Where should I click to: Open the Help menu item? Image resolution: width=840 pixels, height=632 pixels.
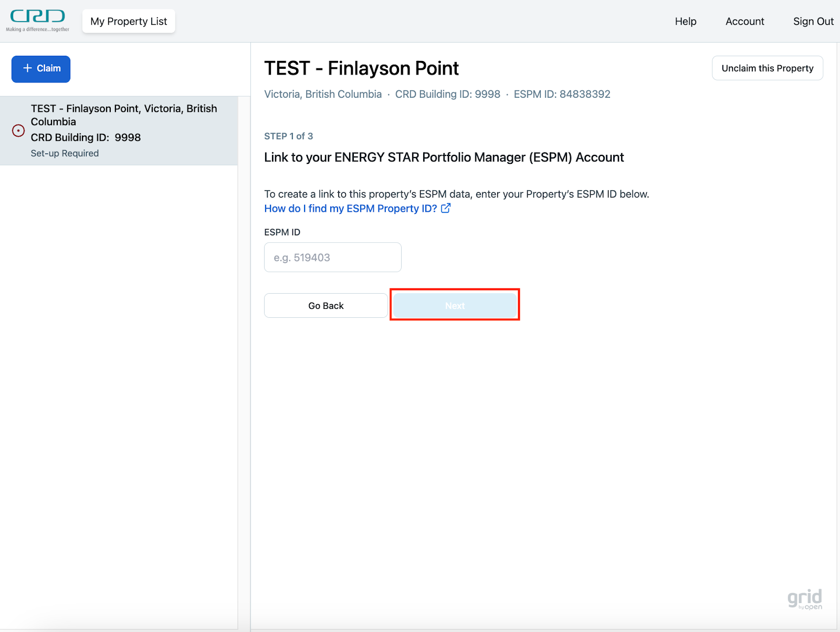tap(685, 22)
